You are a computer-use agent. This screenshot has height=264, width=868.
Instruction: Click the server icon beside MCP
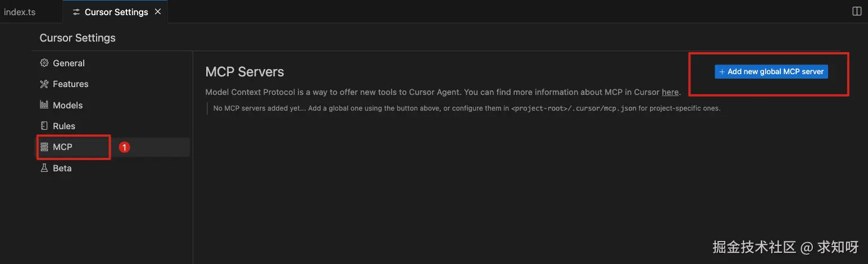44,147
